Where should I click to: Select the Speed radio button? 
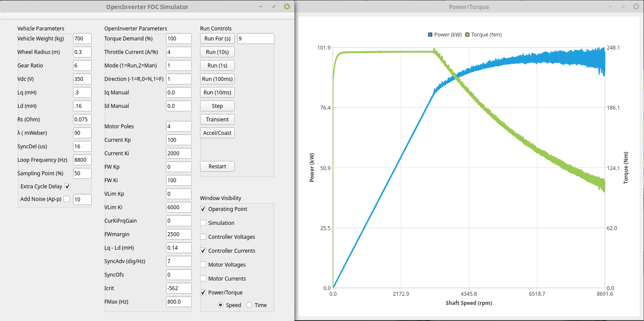click(220, 305)
